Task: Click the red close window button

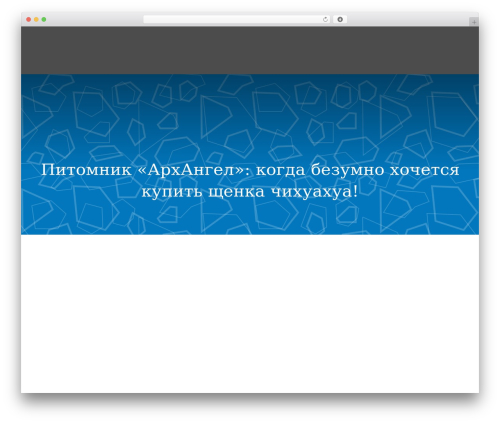Action: (x=29, y=20)
